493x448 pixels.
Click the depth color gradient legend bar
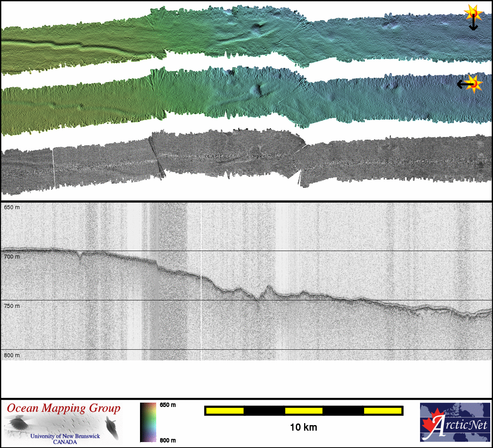click(148, 422)
